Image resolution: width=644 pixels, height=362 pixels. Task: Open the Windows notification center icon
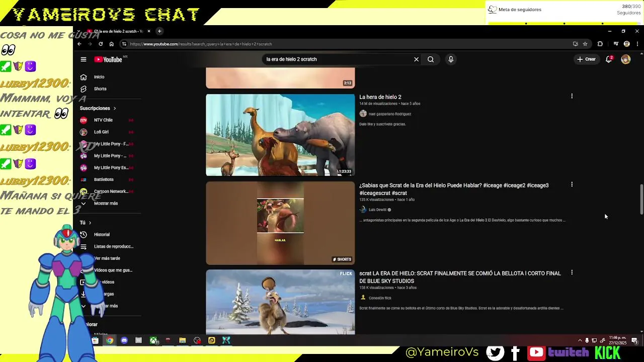tap(635, 340)
